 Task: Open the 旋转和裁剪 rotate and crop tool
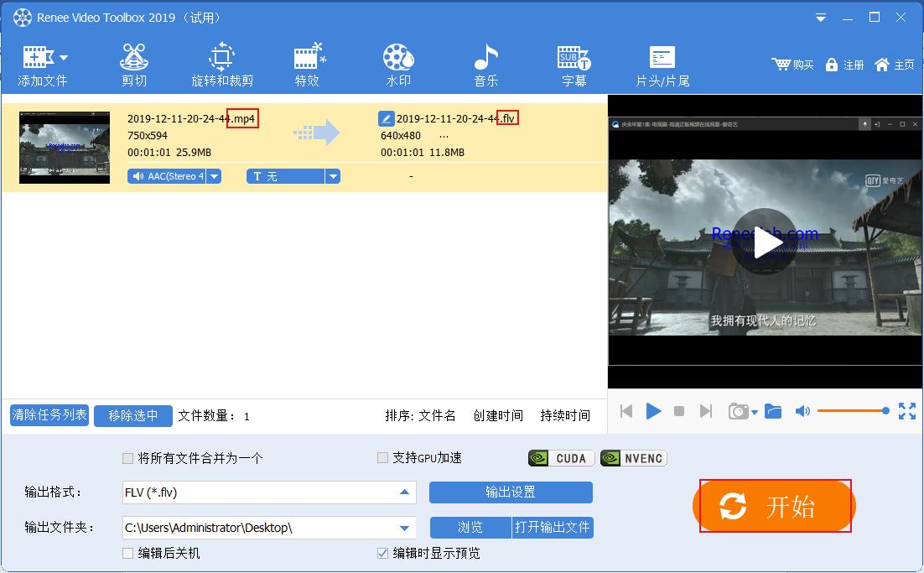coord(222,63)
